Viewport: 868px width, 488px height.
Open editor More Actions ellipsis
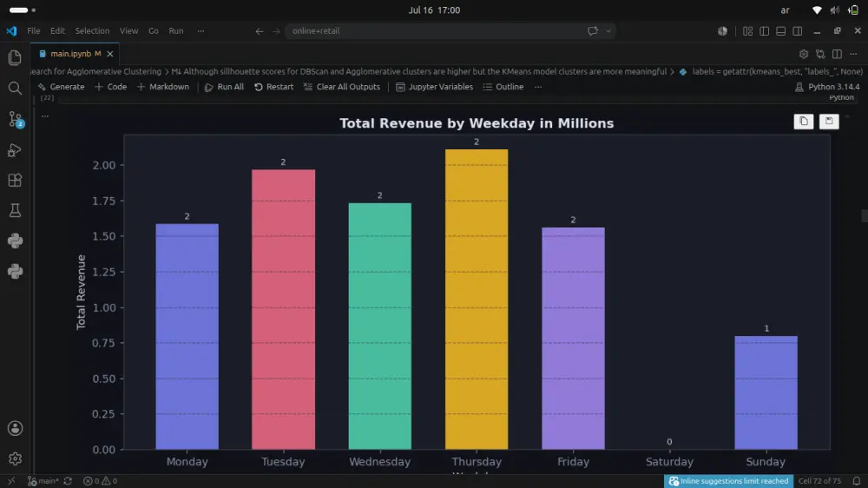point(853,54)
